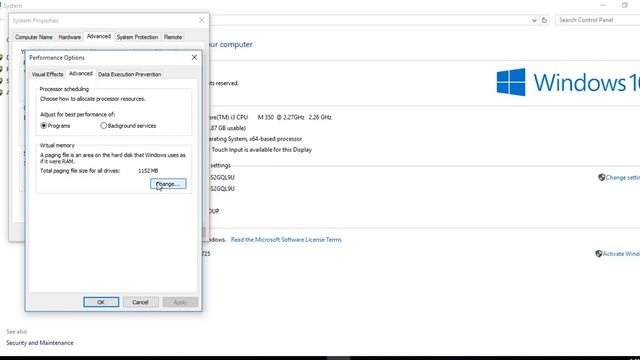Screen dimensions: 640x360
Task: Cancel the Performance Options dialog
Action: pyautogui.click(x=140, y=302)
